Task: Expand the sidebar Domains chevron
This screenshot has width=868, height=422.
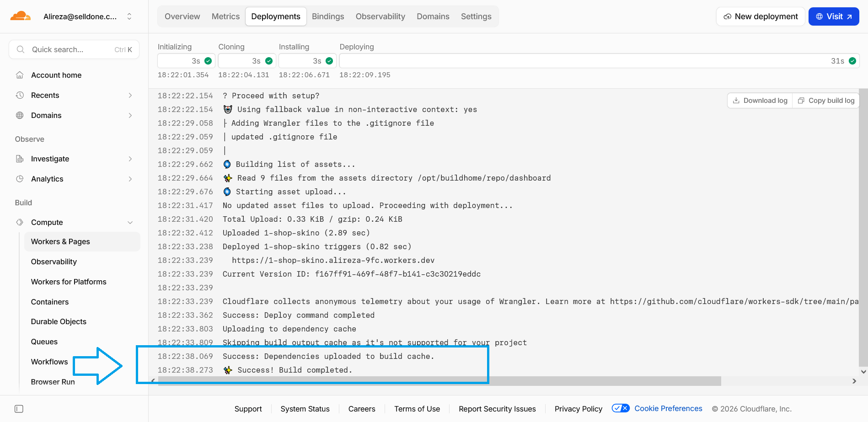Action: tap(130, 115)
